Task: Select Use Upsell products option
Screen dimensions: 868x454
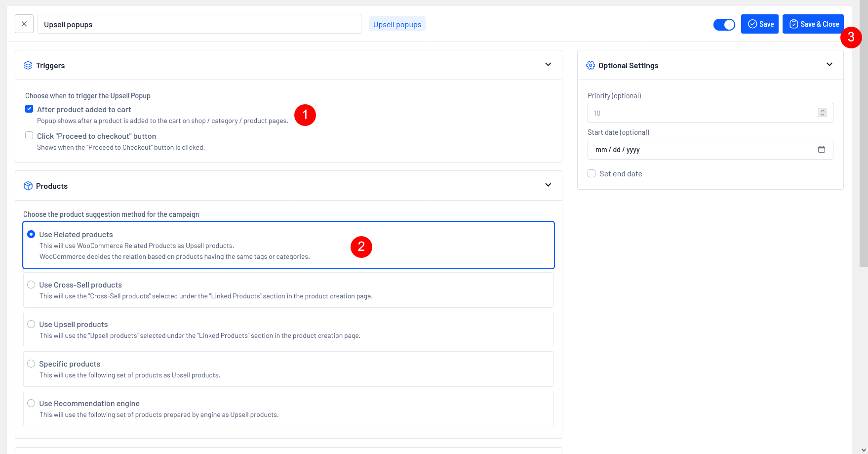Action: pos(31,324)
